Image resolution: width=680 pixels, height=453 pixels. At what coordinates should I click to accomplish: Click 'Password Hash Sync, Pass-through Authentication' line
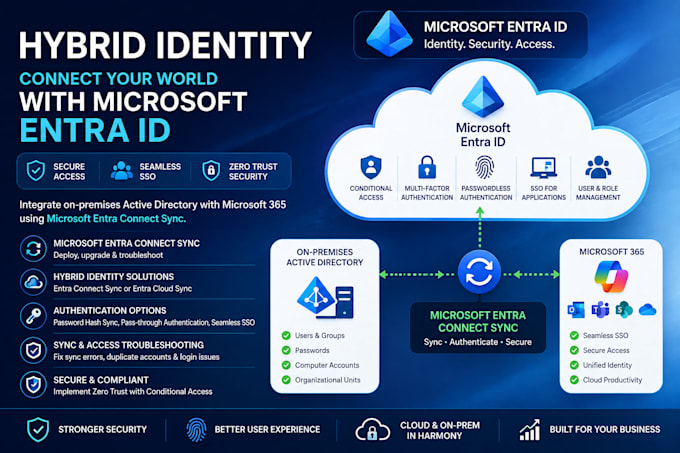[x=154, y=323]
